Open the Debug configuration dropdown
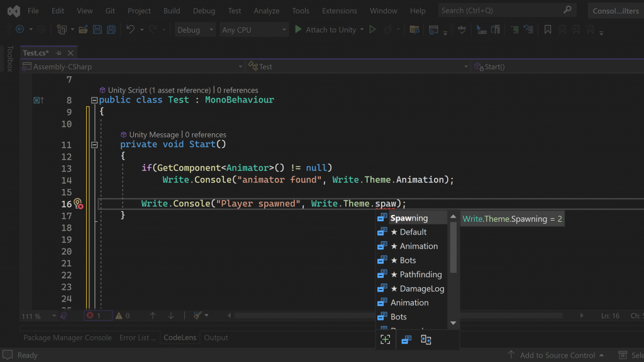644x362 pixels. pyautogui.click(x=195, y=30)
